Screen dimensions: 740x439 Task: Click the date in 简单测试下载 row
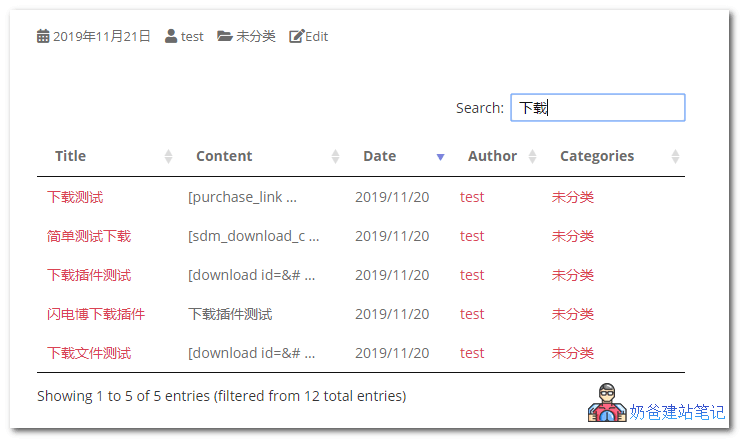[x=392, y=236]
